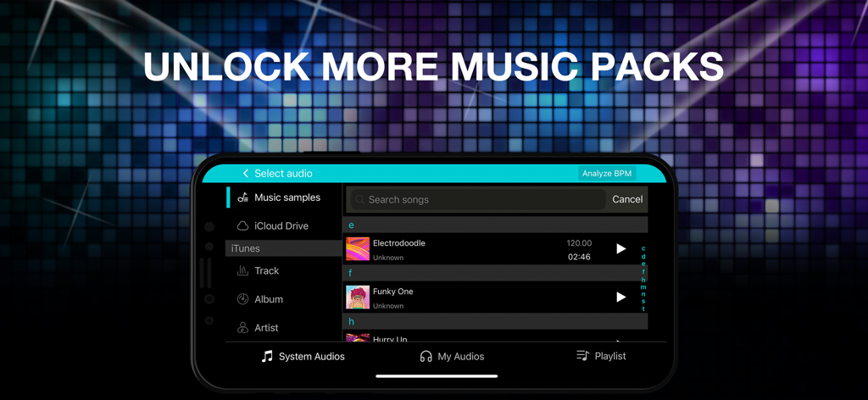
Task: Click the section header letter f
Action: coord(350,273)
